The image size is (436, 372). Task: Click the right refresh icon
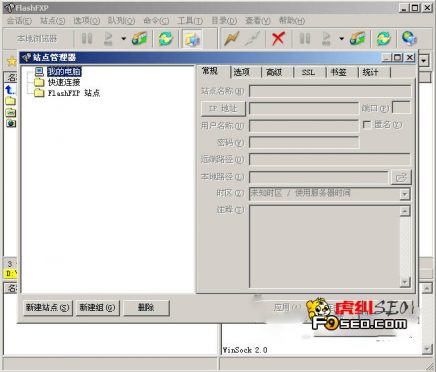pyautogui.click(x=383, y=38)
